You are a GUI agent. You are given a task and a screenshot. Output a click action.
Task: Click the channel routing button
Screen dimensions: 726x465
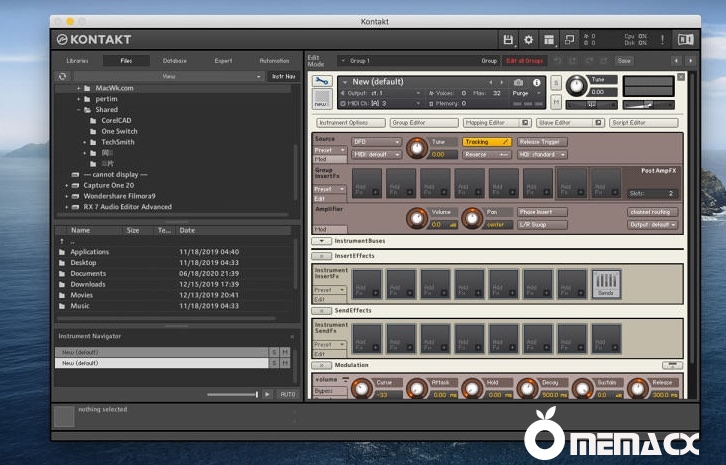653,212
